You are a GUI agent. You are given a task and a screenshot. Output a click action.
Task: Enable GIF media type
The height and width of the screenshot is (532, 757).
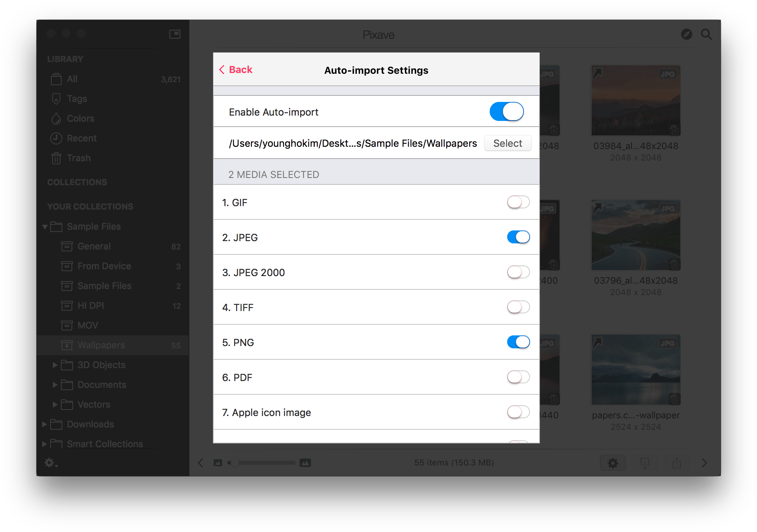(518, 202)
